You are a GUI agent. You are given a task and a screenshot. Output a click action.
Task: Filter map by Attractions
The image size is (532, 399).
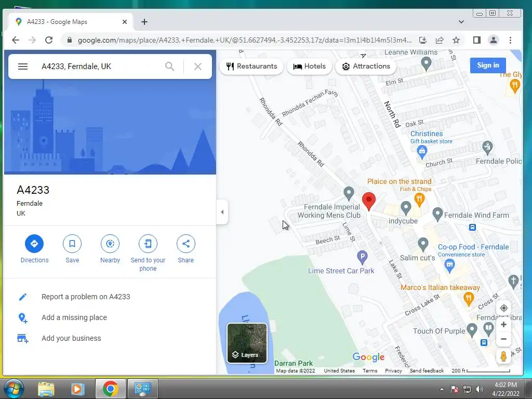tap(366, 66)
